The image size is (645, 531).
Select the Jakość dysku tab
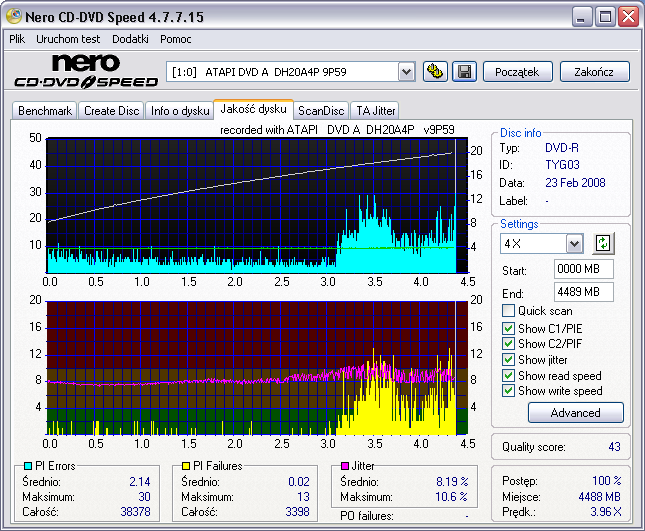pyautogui.click(x=253, y=109)
